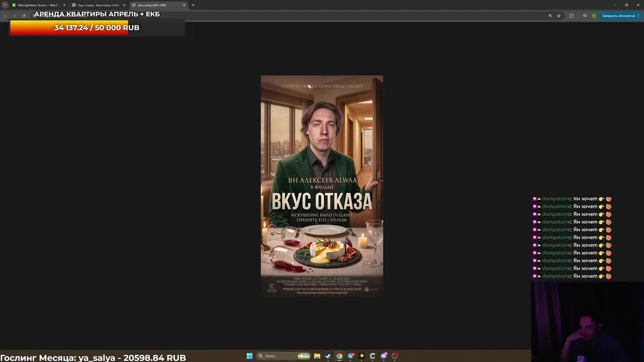644x362 pixels.
Task: Bookmark this page with the star
Action: point(558,16)
